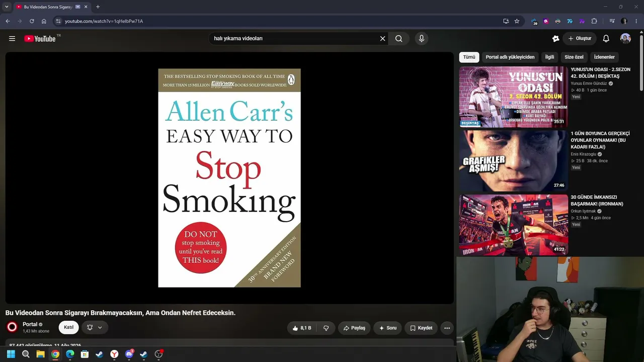Viewport: 644px width, 362px height.
Task: Open File Explorer from the taskbar
Action: (40, 354)
